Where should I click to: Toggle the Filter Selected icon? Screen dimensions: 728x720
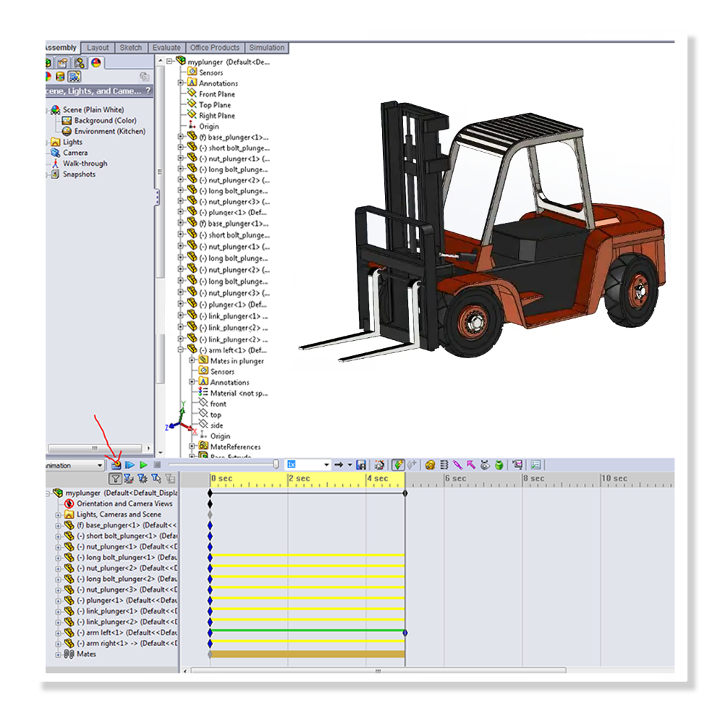pyautogui.click(x=156, y=478)
